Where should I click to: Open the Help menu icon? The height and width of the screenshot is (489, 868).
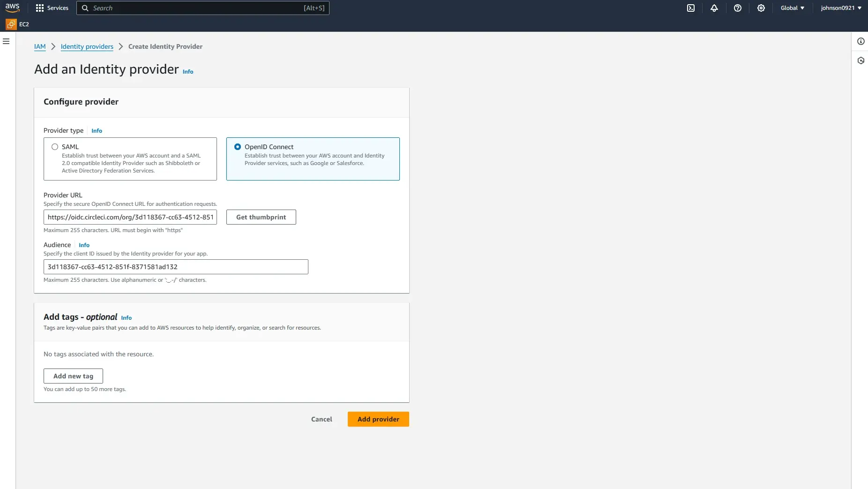737,8
